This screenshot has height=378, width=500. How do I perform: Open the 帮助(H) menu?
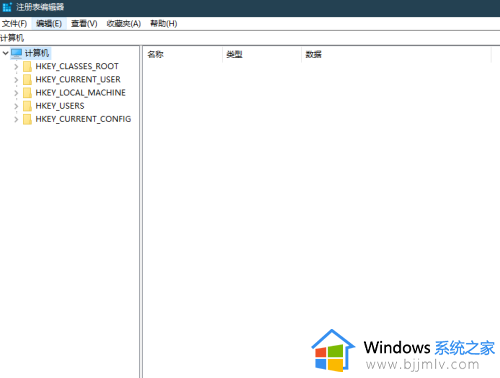pyautogui.click(x=164, y=24)
